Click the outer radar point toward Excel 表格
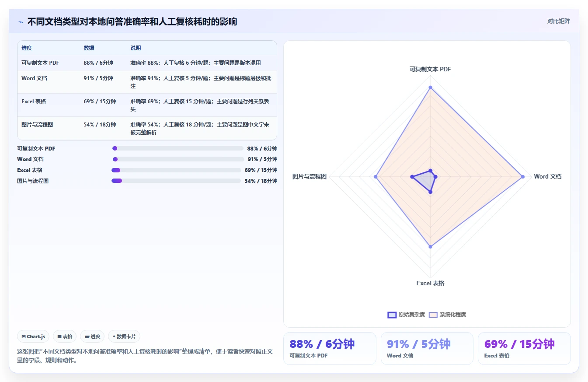Screen dimensions: 588x382 click(430, 247)
